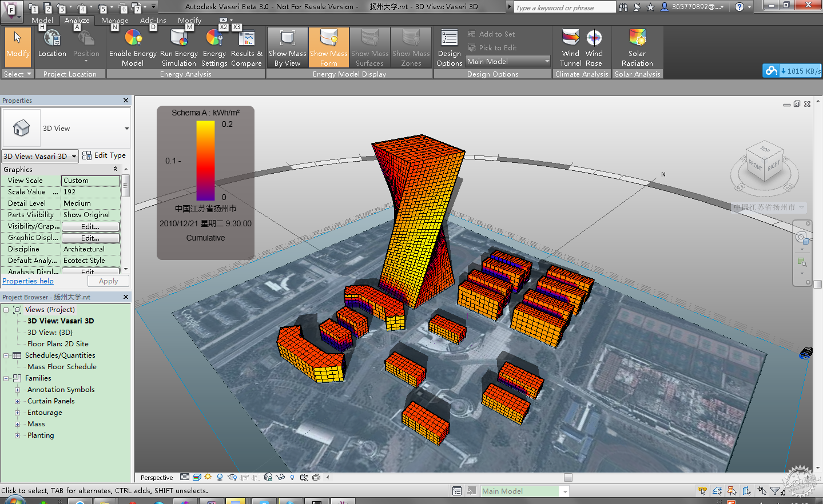Toggle Select Links icon in status bar
Screen dimensions: 823x504
pyautogui.click(x=702, y=491)
